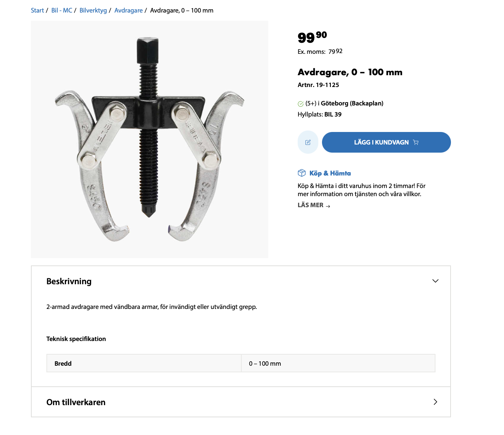Click the article number 19-1125
Screen dimensions: 504x435
[327, 85]
